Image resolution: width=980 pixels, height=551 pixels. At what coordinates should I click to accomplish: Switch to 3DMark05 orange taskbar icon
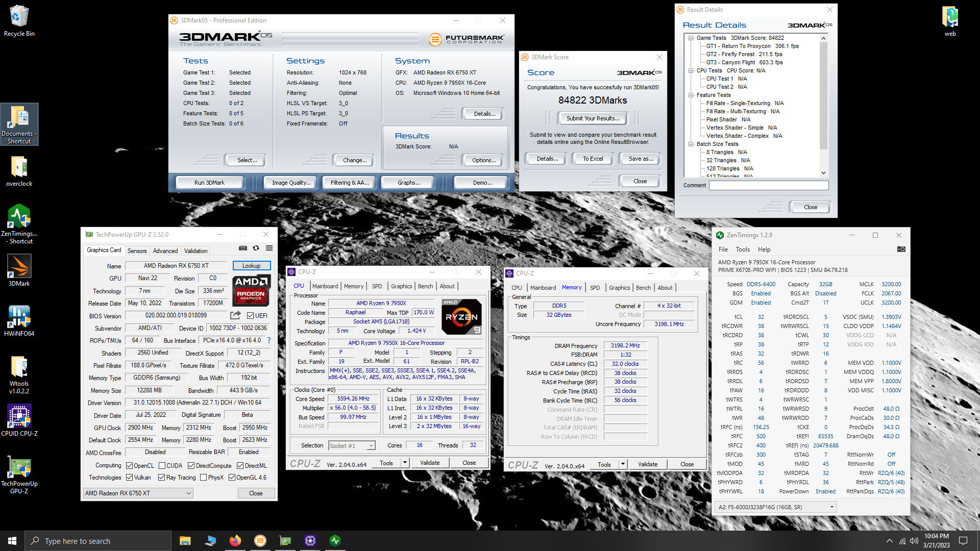click(260, 541)
